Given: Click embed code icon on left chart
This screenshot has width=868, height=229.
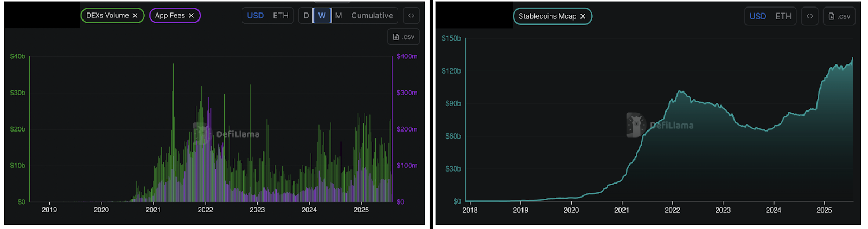Looking at the screenshot, I should tap(411, 16).
